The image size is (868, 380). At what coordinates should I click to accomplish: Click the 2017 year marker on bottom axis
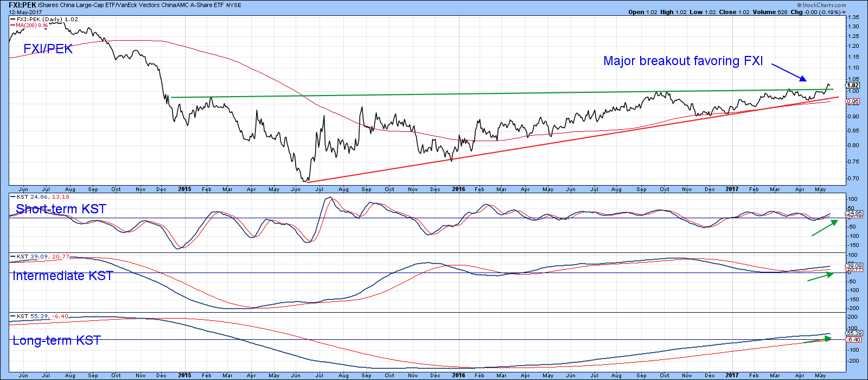click(x=731, y=375)
